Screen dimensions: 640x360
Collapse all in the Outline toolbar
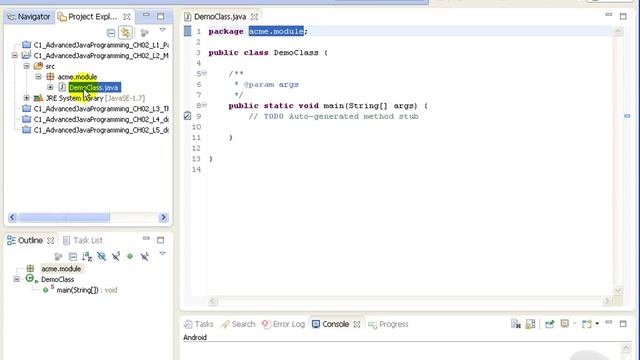coord(73,256)
